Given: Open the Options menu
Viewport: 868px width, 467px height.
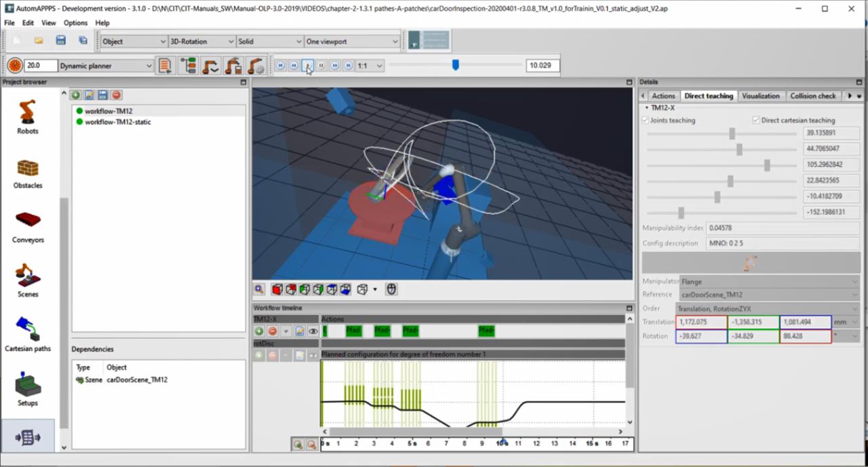Looking at the screenshot, I should [x=75, y=22].
